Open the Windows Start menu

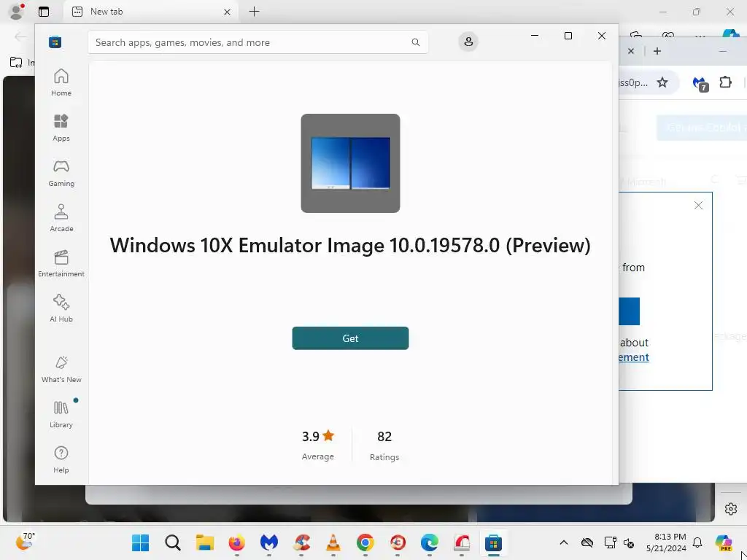tap(141, 542)
